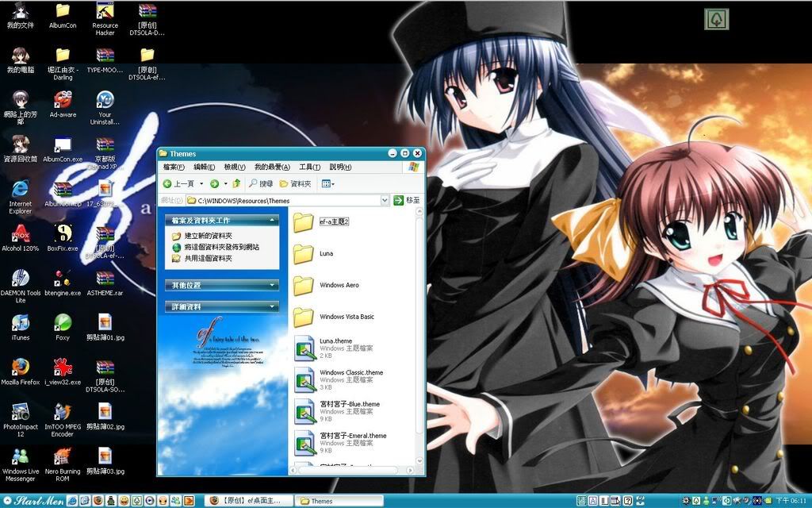This screenshot has height=508, width=812.
Task: Click the 移至 go button
Action: click(407, 200)
